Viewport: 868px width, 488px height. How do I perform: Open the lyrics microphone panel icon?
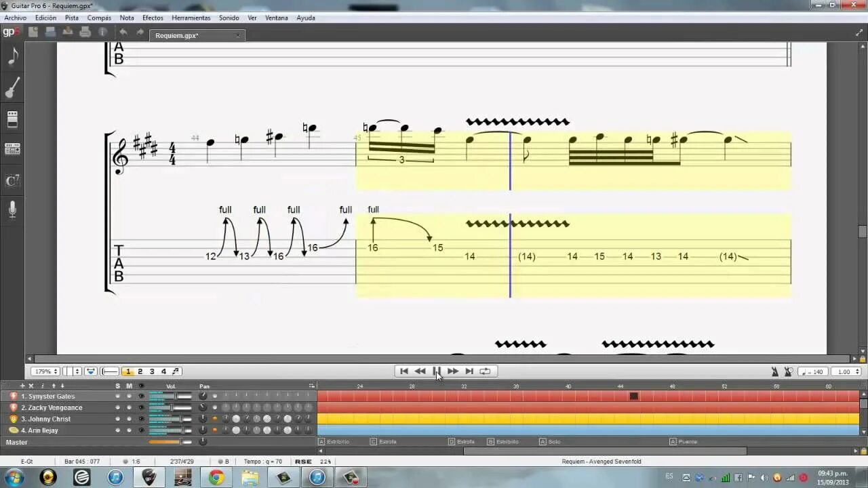click(13, 210)
